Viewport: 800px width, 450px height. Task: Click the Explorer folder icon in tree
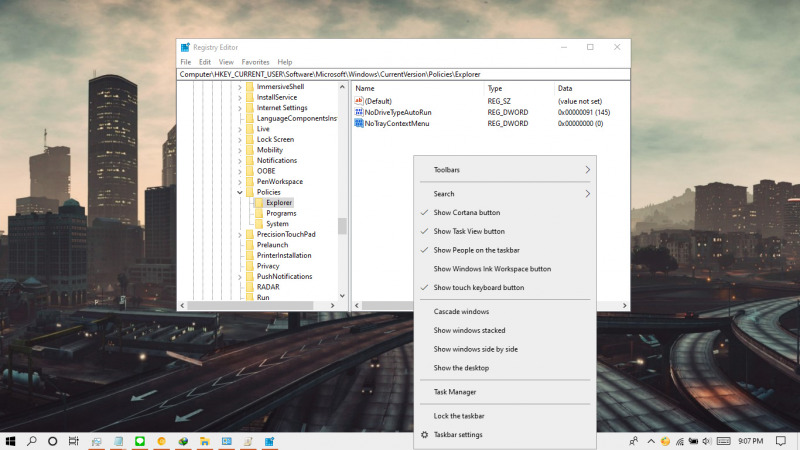coord(259,203)
